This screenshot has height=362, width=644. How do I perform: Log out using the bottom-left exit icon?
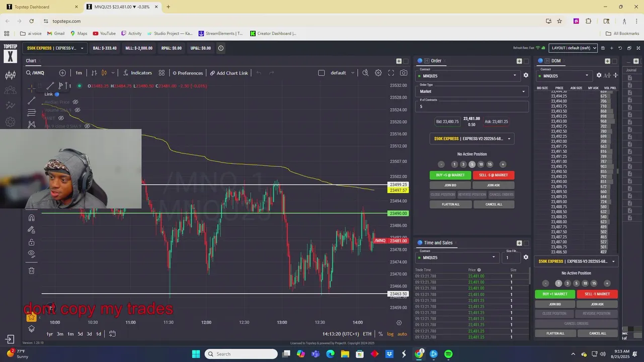10,339
